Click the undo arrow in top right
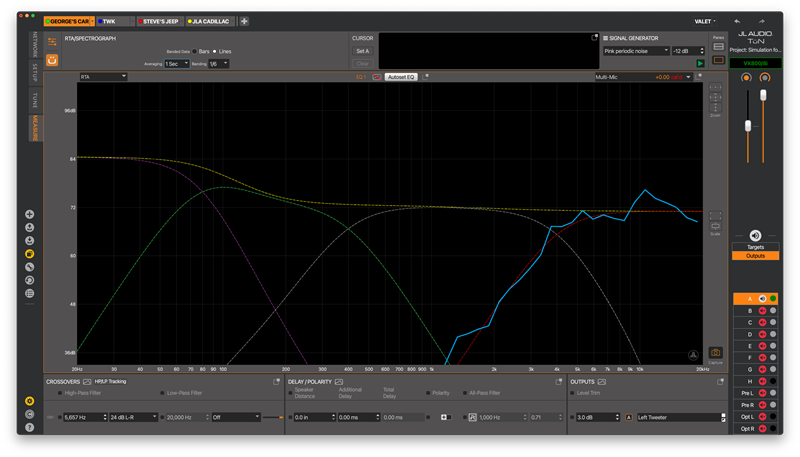The image size is (800, 457). (x=737, y=21)
